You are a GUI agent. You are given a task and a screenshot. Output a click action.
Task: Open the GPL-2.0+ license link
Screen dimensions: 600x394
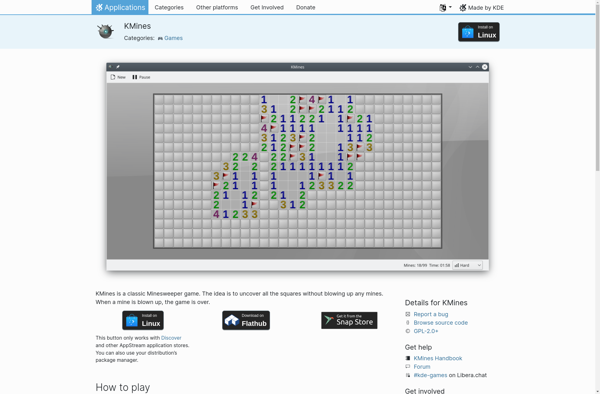coord(426,331)
